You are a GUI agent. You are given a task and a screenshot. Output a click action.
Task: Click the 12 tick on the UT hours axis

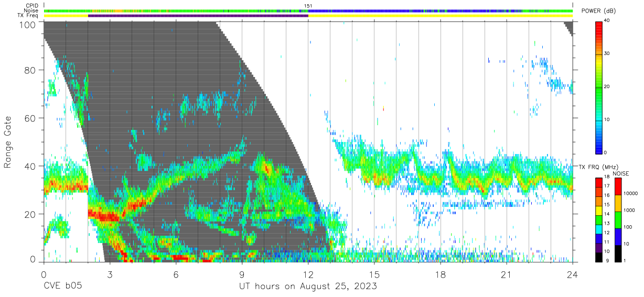(x=308, y=274)
